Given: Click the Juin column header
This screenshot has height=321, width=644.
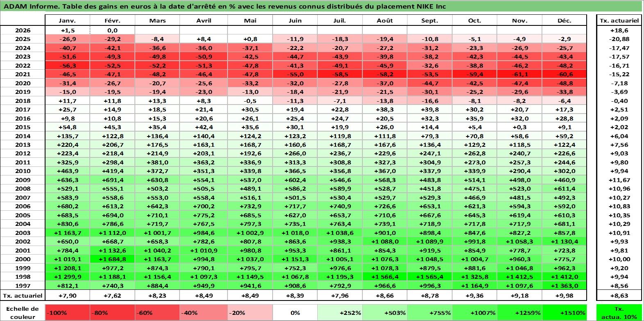Looking at the screenshot, I should pyautogui.click(x=295, y=20).
